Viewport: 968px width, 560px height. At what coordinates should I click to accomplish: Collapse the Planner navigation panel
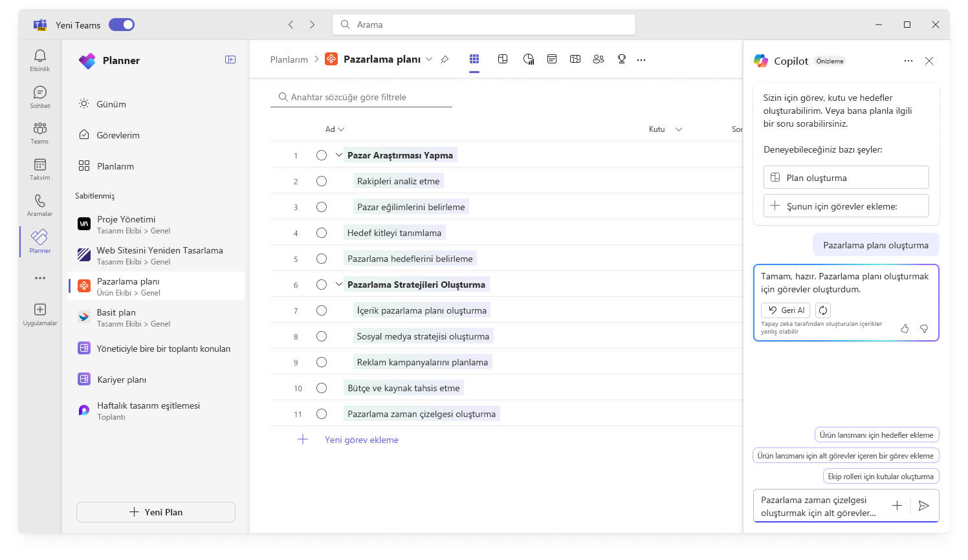(230, 59)
